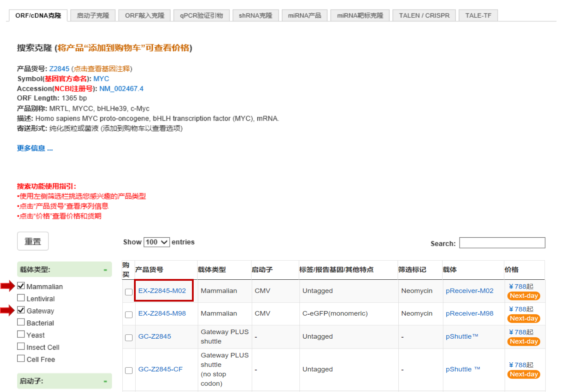Open the EX-Z2845-M02 product link
The height and width of the screenshot is (392, 568).
coord(162,291)
